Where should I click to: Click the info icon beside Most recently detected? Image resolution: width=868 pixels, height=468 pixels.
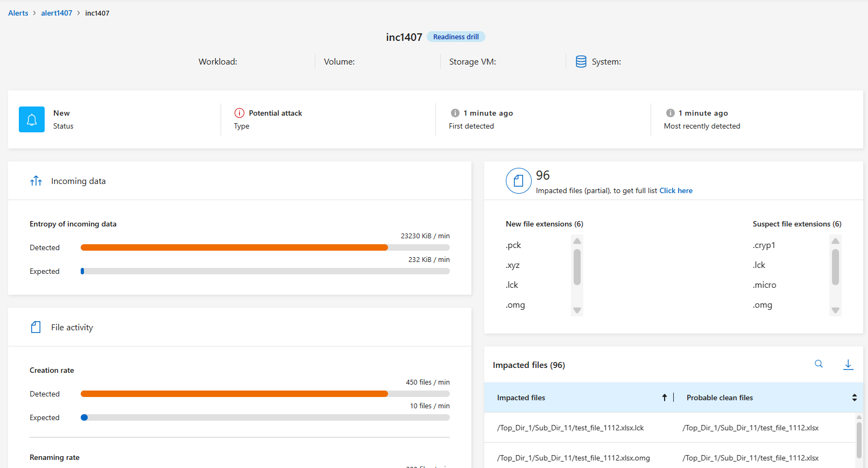[670, 113]
